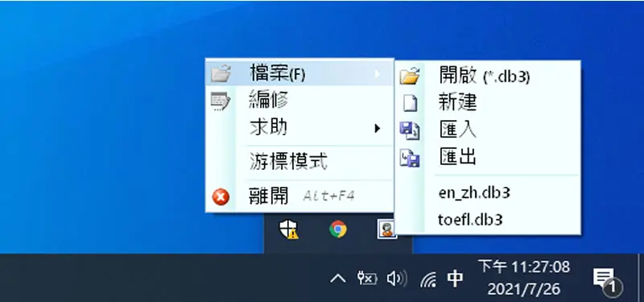Expand the 檔案(F) submenu arrow
The image size is (644, 302).
(377, 74)
